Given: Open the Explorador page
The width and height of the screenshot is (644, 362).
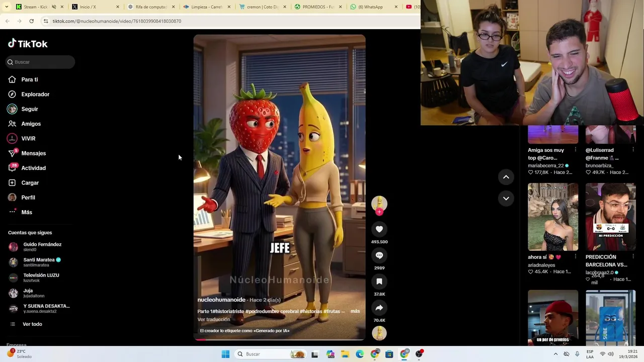Looking at the screenshot, I should (x=29, y=94).
